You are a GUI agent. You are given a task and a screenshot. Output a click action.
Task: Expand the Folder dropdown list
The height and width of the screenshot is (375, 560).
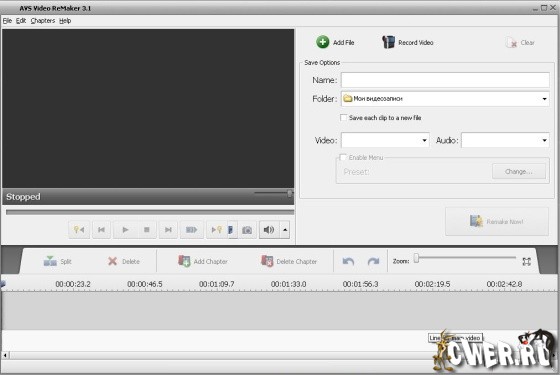(x=544, y=99)
